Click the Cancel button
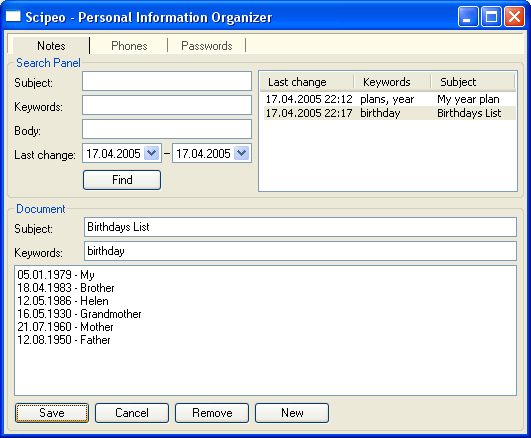 pos(132,413)
